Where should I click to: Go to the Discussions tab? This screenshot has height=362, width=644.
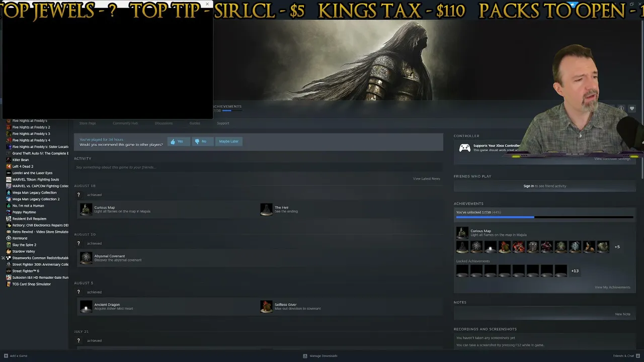[164, 123]
